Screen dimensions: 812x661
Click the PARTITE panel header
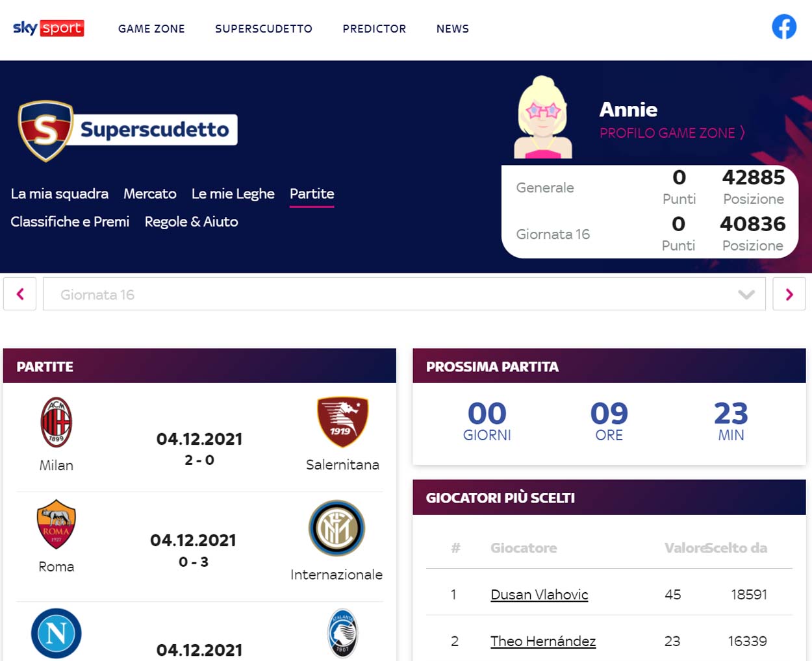coord(199,366)
